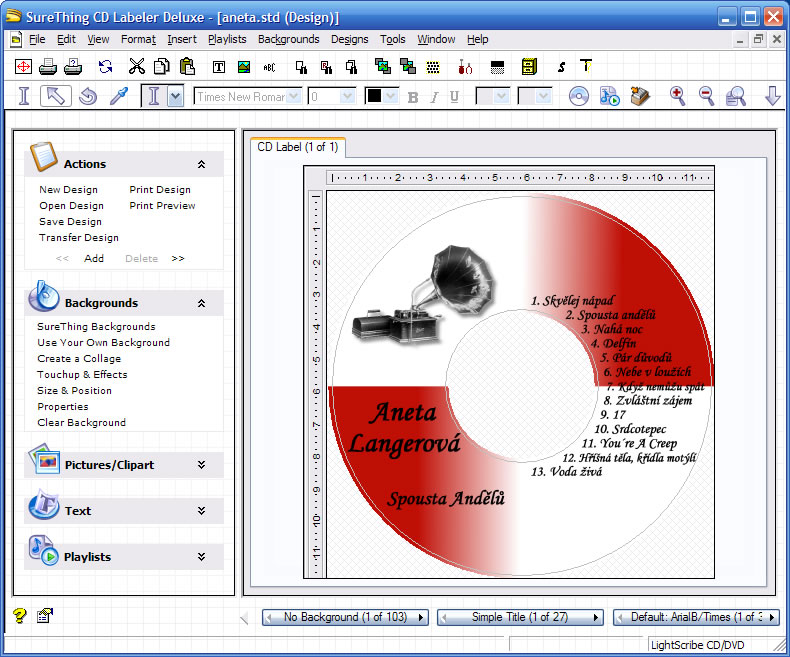The width and height of the screenshot is (790, 657).
Task: Select the eyedropper color picker tool
Action: click(x=118, y=96)
